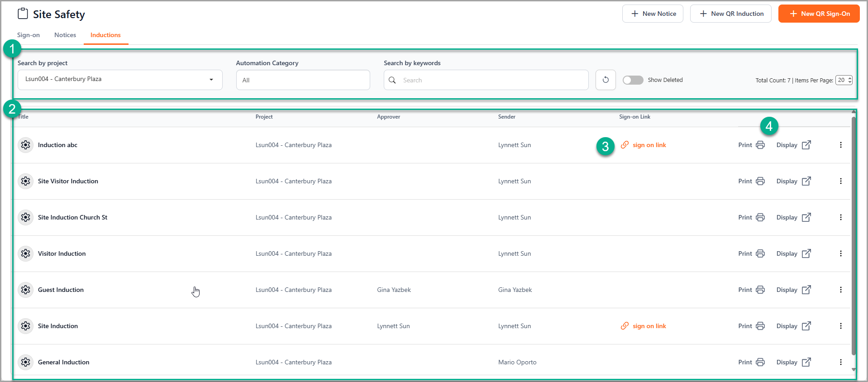Click the Mario Oporto sender cell

click(517, 362)
